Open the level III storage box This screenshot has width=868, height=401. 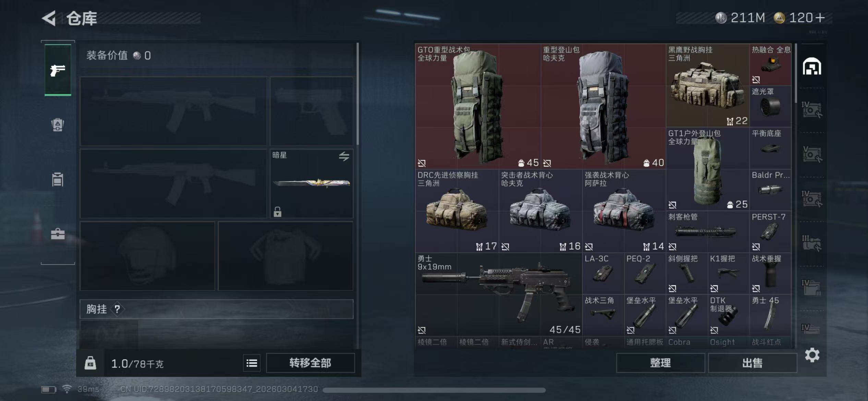click(812, 243)
